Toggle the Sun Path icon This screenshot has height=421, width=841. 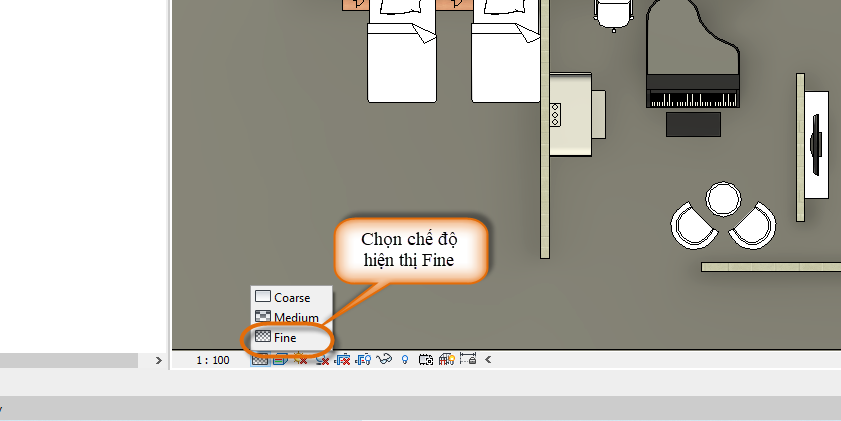coord(301,360)
